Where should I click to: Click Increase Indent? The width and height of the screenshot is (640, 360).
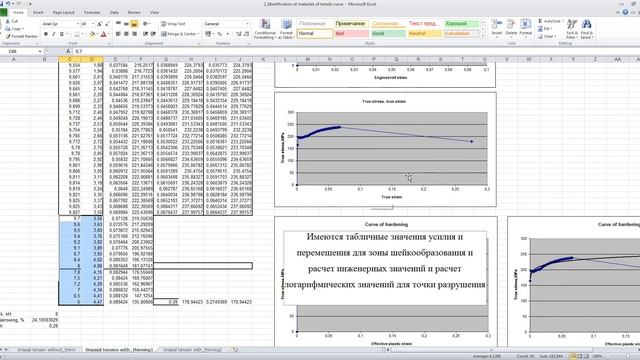(153, 34)
